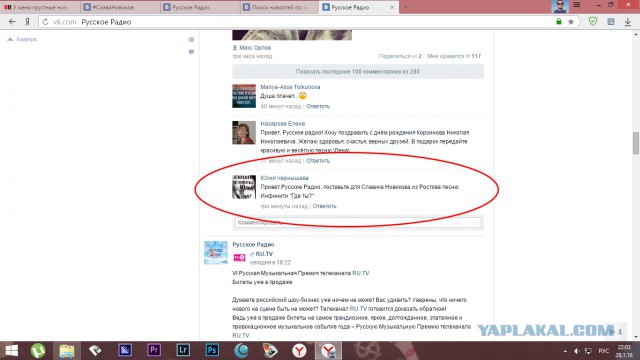Click the network tray icon
The height and width of the screenshot is (360, 640).
click(x=588, y=351)
